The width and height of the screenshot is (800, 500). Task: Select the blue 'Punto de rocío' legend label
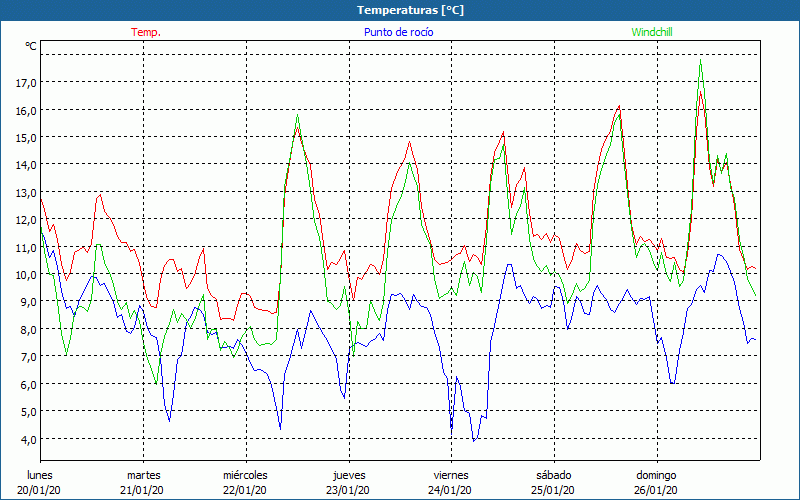pos(398,32)
